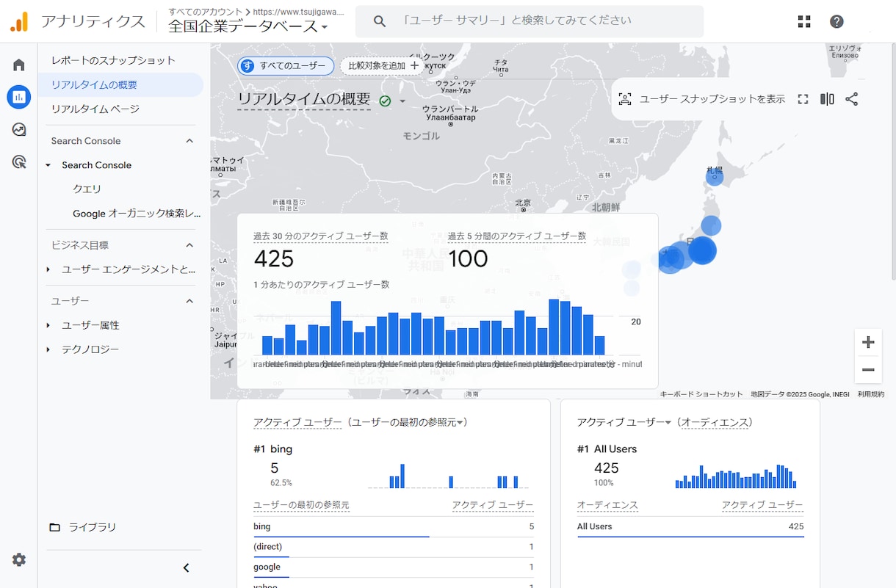896x588 pixels.
Task: Zoom in on the map
Action: (x=868, y=342)
